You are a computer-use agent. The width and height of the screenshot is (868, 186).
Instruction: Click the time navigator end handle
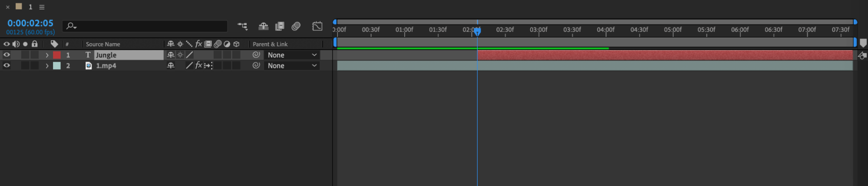click(x=855, y=22)
